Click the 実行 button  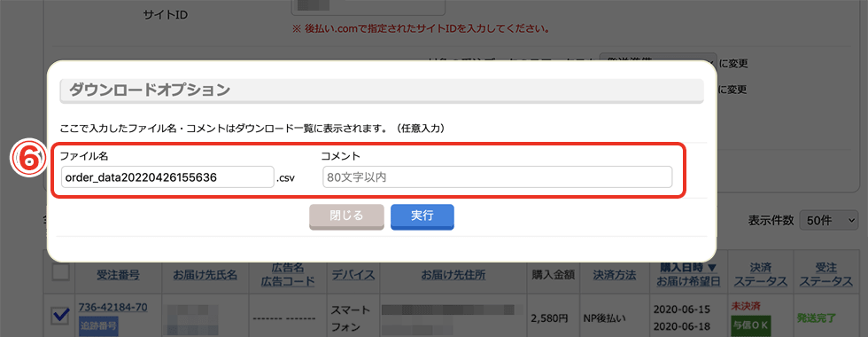point(422,216)
